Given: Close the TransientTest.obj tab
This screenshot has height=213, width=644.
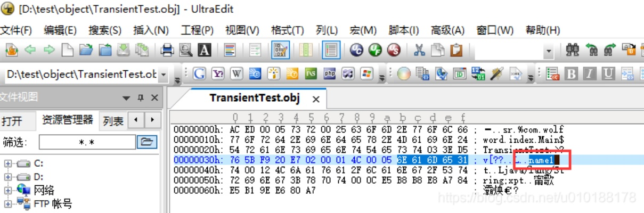Looking at the screenshot, I should (x=316, y=99).
